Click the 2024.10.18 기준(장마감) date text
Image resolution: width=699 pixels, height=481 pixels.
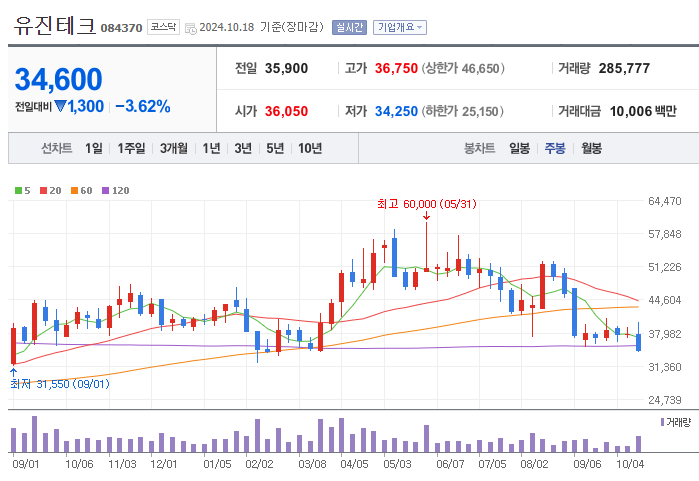point(261,27)
